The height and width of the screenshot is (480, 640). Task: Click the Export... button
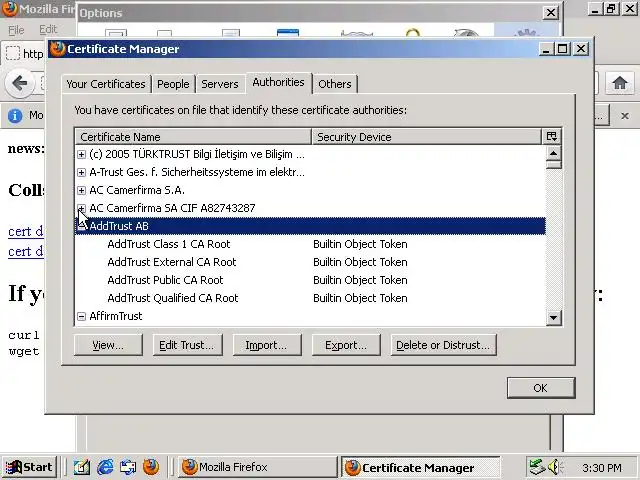(346, 345)
